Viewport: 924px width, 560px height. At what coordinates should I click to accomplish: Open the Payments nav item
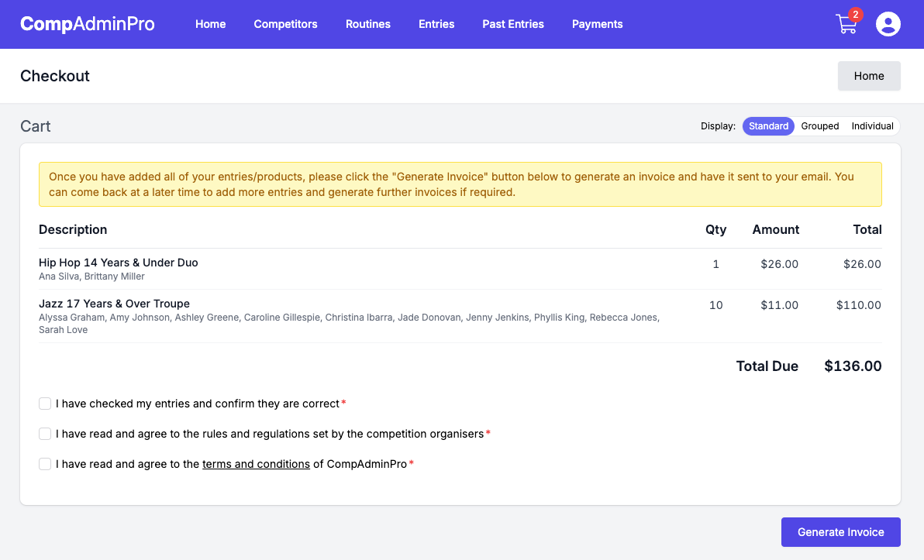tap(597, 24)
